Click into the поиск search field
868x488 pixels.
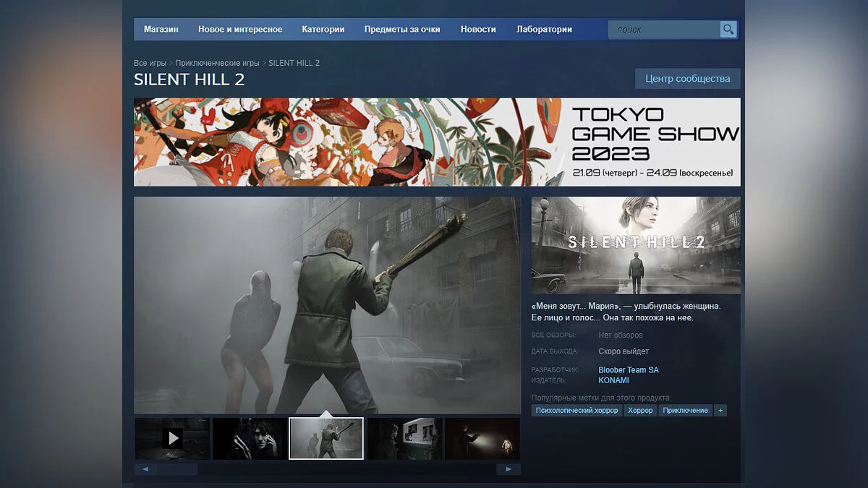click(x=664, y=30)
